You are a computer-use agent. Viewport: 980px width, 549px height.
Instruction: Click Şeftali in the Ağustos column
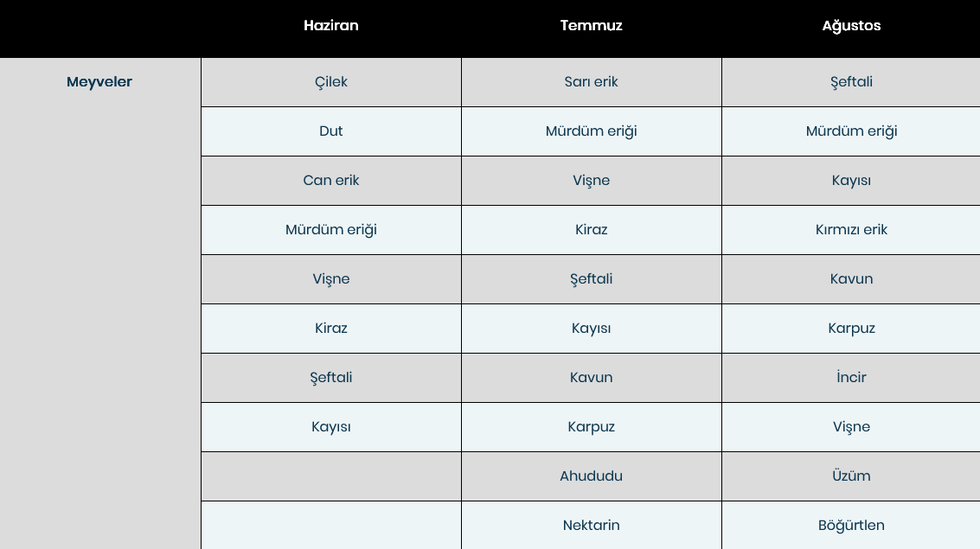coord(851,82)
